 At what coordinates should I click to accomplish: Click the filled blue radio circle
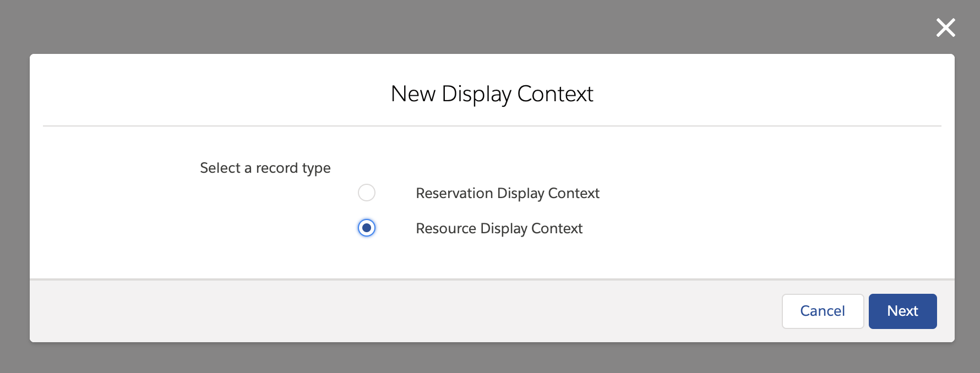click(x=367, y=228)
